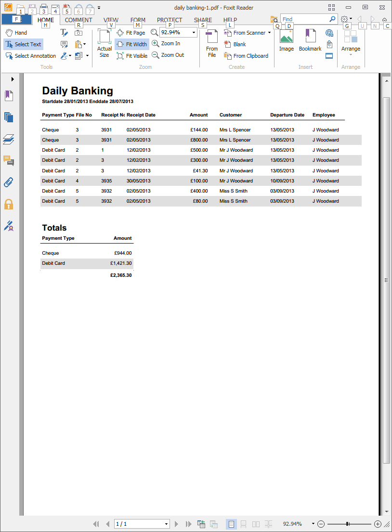Click the status bar zoom minus button
This screenshot has height=532, width=392.
tap(321, 524)
